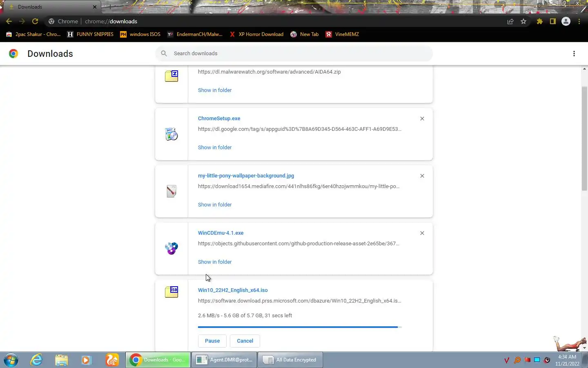Screen dimensions: 588x368
Task: Show AIDA64.zip in folder
Action: tap(215, 90)
